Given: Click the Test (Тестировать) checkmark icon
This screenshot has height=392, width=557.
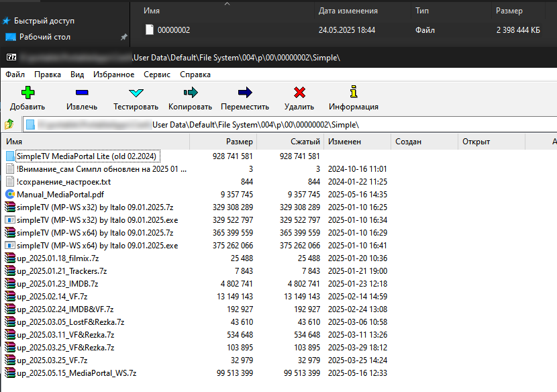Looking at the screenshot, I should (x=136, y=93).
